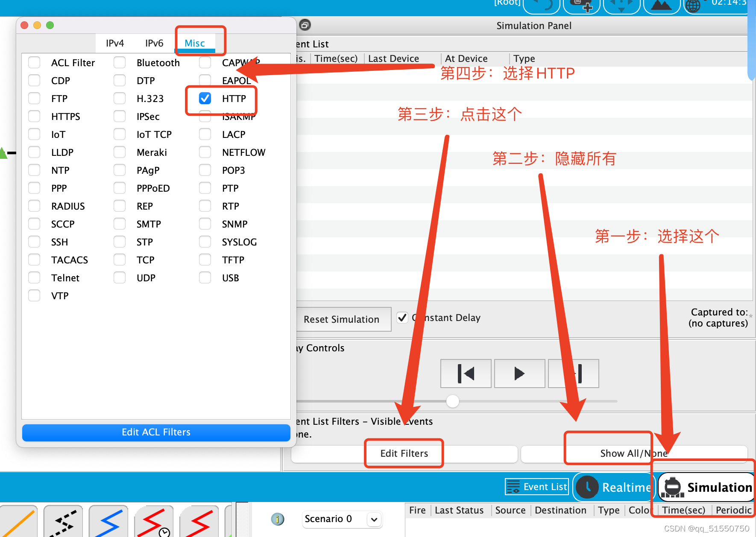This screenshot has width=756, height=537.
Task: Tick the UDP protocol checkbox
Action: pyautogui.click(x=120, y=277)
